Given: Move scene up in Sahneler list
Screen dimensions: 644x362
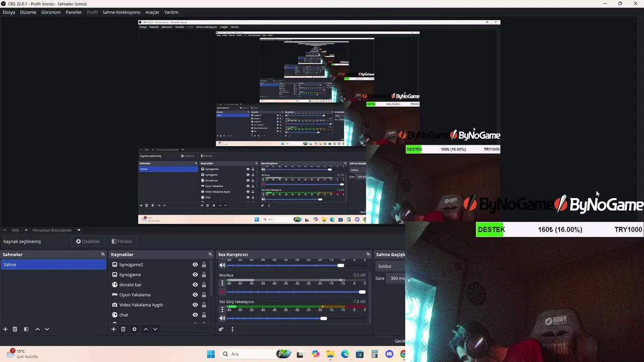Looking at the screenshot, I should 37,329.
